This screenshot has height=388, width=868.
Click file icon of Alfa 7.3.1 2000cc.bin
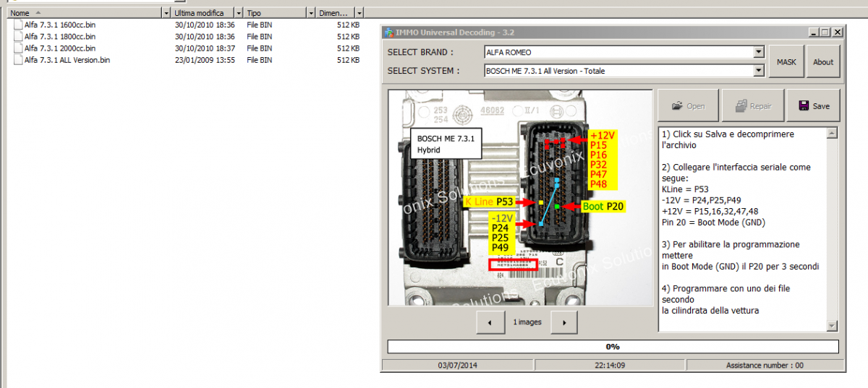point(18,48)
